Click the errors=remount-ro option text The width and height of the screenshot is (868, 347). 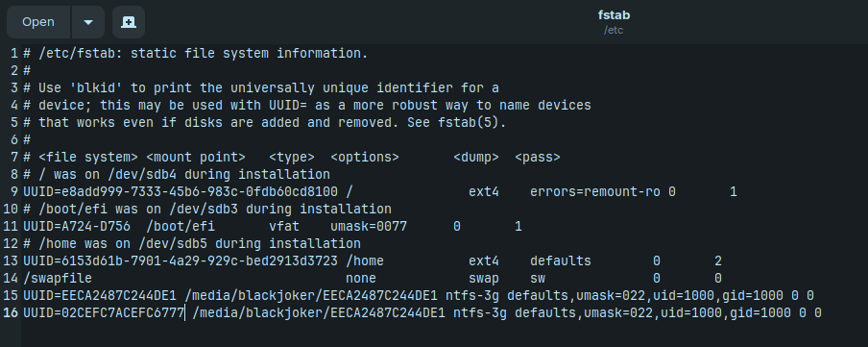[594, 192]
